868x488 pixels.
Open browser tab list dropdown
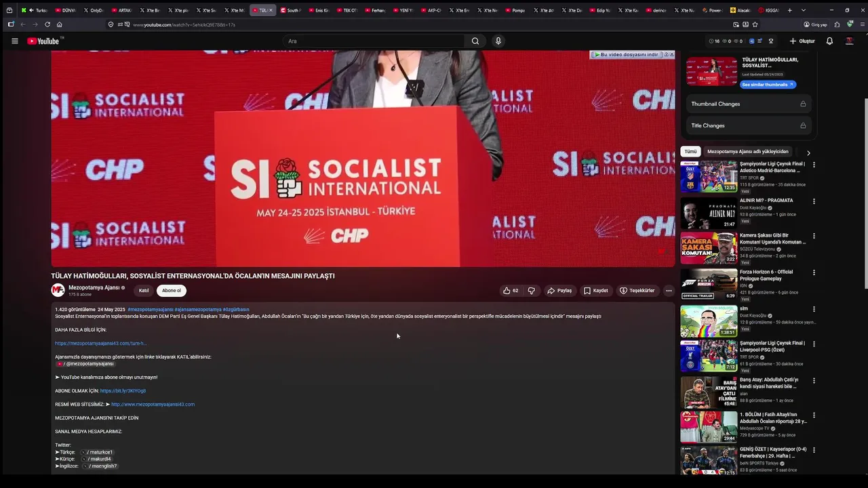pos(804,10)
